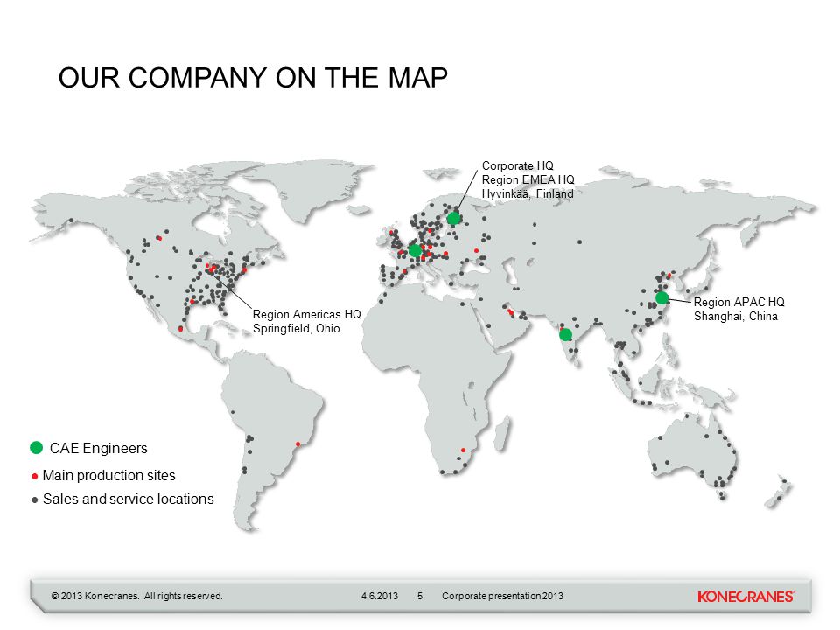Image resolution: width=840 pixels, height=630 pixels.
Task: Click the date '4.6.2013' in the footer
Action: point(379,596)
